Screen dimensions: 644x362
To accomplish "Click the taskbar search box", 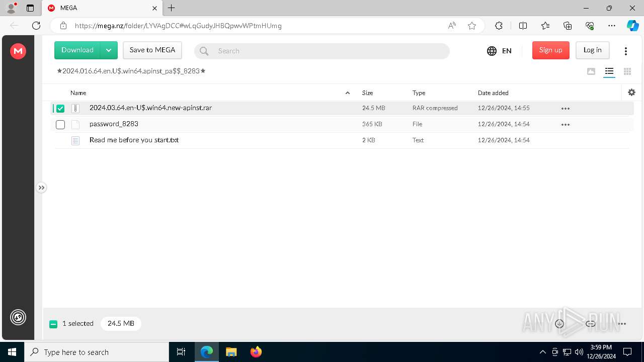I will [x=97, y=352].
